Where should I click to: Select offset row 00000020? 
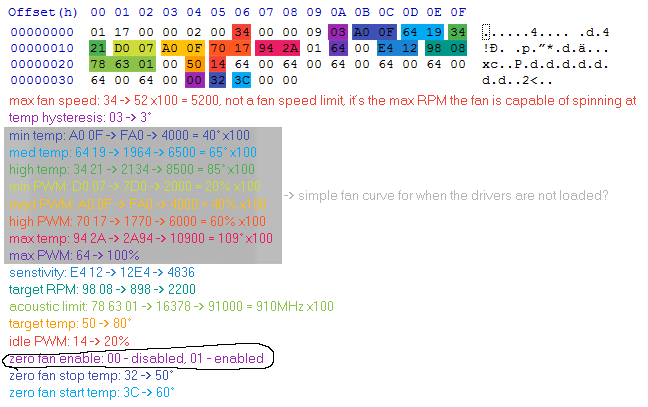pos(42,64)
